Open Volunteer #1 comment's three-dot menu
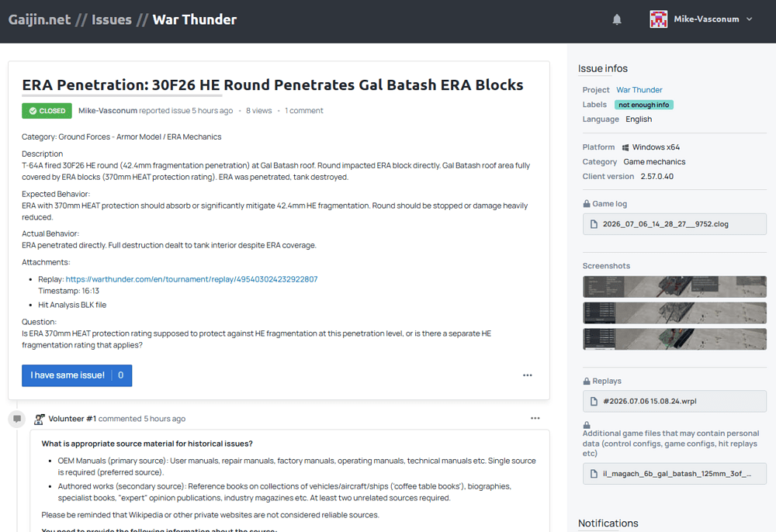The width and height of the screenshot is (776, 532). (535, 418)
